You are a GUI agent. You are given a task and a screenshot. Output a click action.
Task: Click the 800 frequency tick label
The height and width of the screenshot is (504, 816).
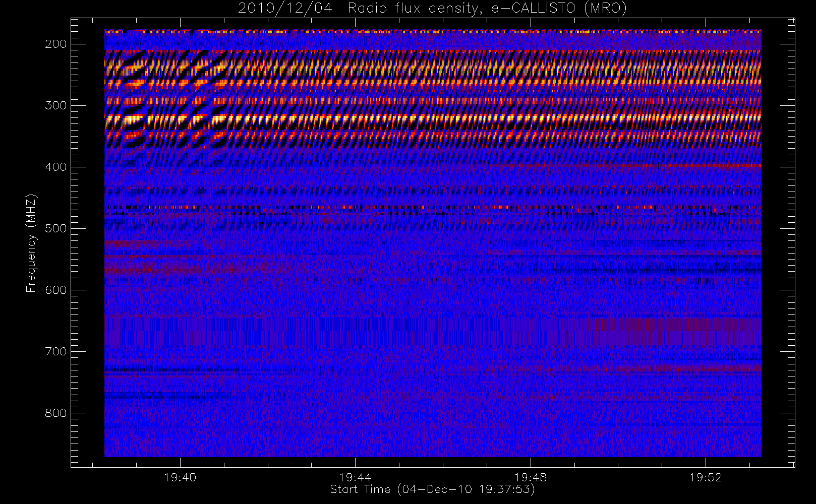56,413
